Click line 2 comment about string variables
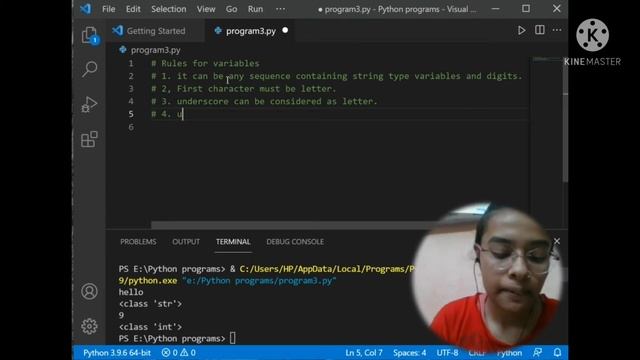640x360 pixels. 337,76
